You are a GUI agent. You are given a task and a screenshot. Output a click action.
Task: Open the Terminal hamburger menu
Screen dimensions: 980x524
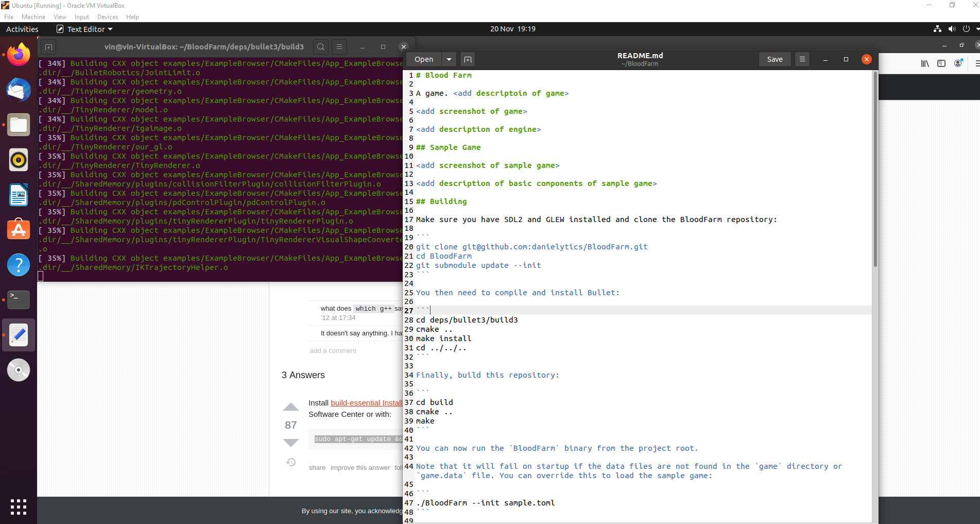[339, 47]
